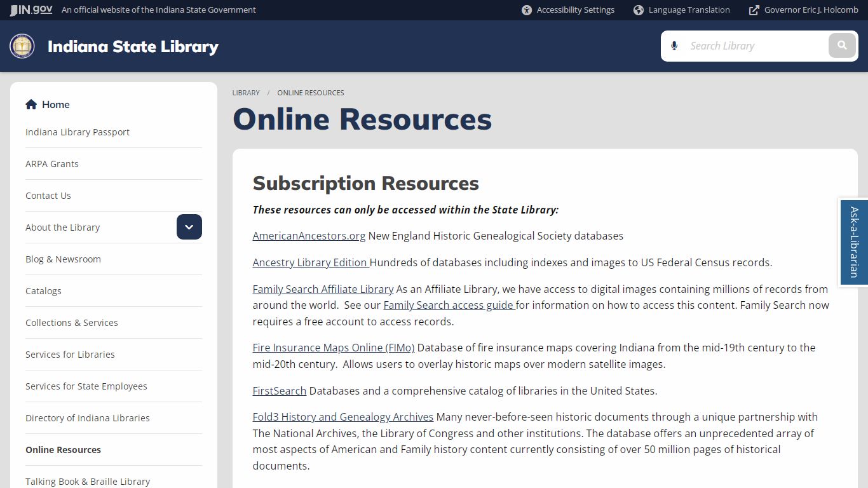Open Fire Insurance Maps Online (FIMo)

point(334,348)
